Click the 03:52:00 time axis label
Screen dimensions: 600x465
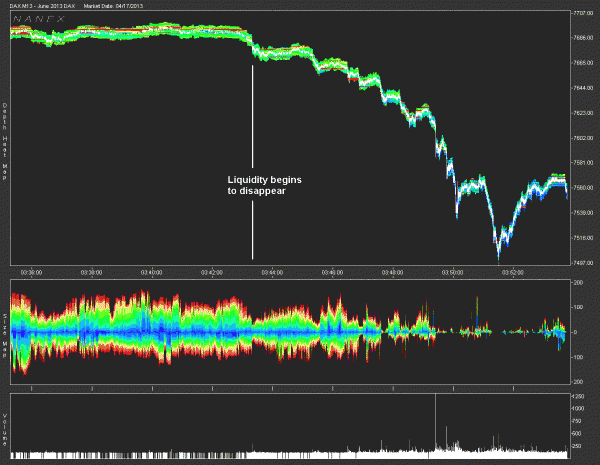click(x=513, y=272)
